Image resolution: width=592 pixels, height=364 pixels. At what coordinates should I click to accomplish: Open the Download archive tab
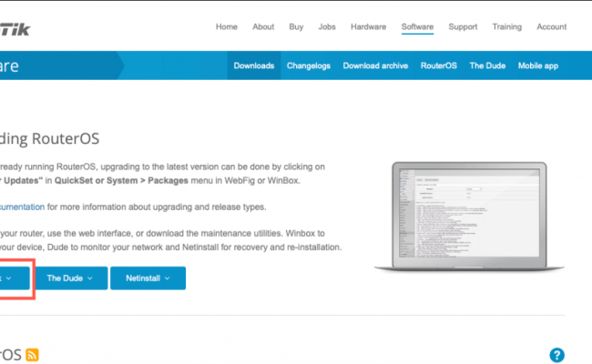click(x=375, y=66)
